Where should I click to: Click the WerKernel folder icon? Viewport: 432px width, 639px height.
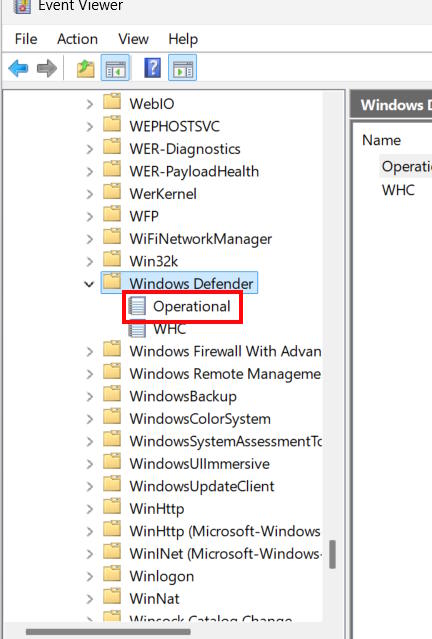click(112, 192)
